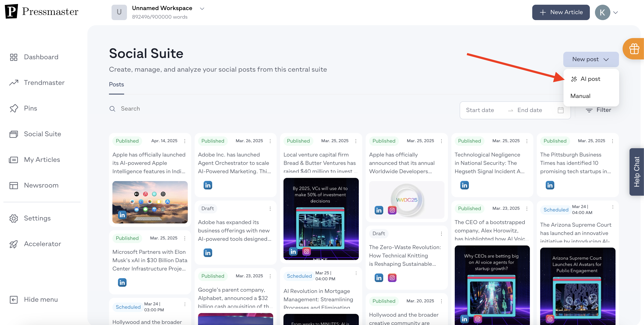
Task: Click the Accelerator rocket icon
Action: pyautogui.click(x=13, y=244)
